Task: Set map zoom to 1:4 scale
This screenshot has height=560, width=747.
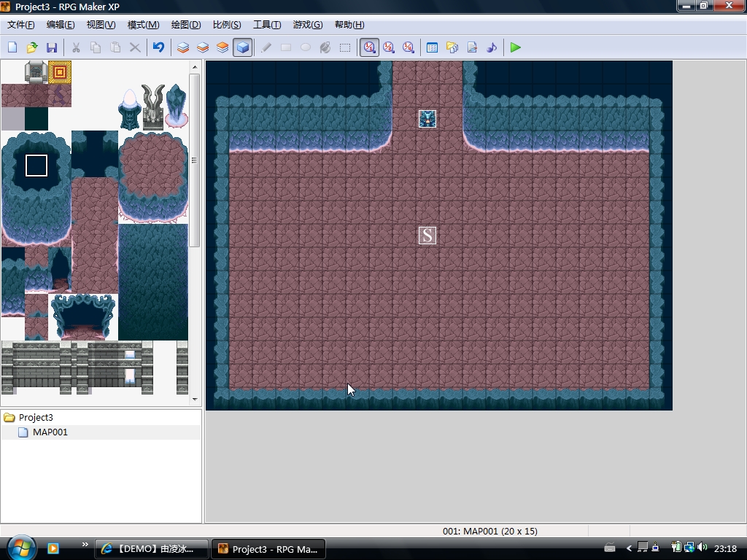Action: [x=409, y=47]
